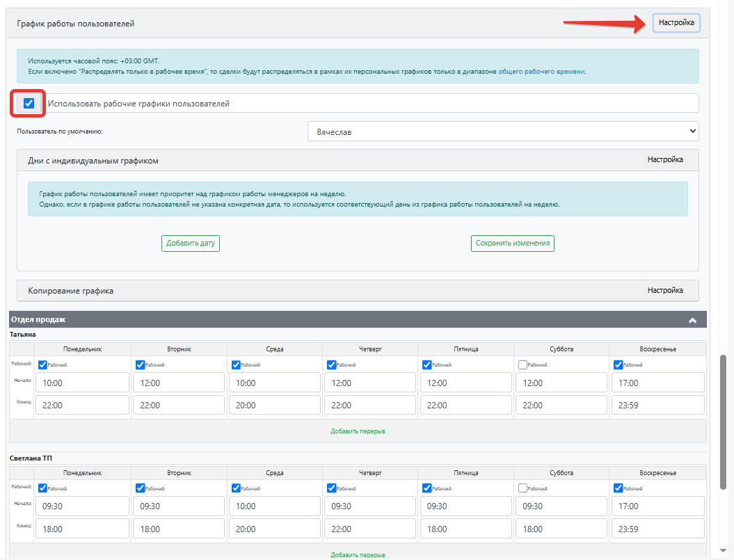This screenshot has width=734, height=560.
Task: Click Татьяна's Sunday end time field 23:59
Action: click(657, 405)
